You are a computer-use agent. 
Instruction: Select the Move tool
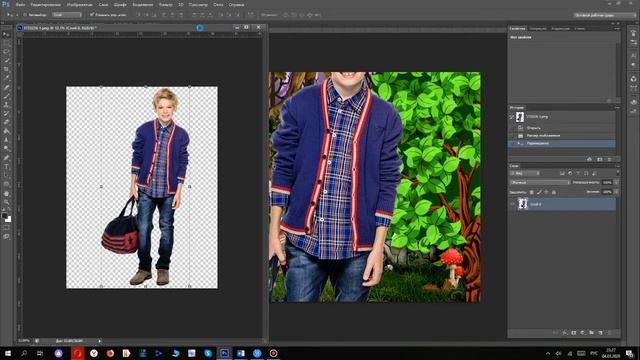click(x=7, y=34)
